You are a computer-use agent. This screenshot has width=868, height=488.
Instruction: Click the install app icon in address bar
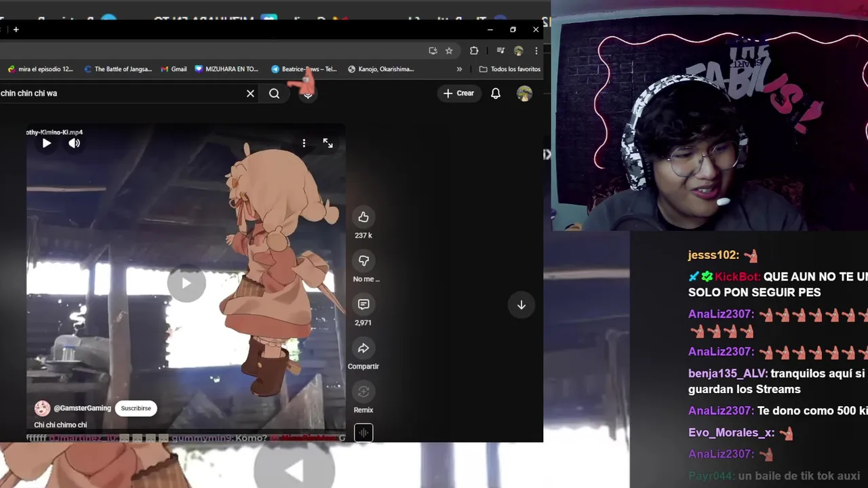click(433, 51)
